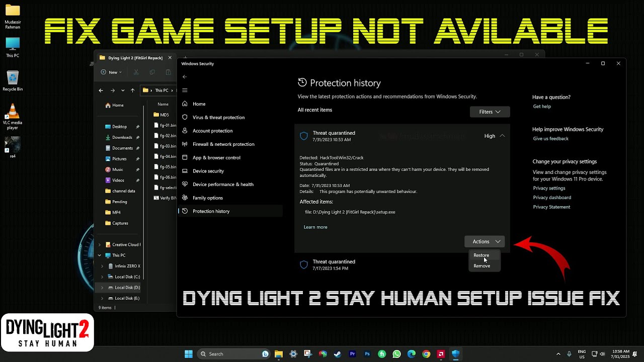Viewport: 644px width, 362px height.
Task: Open Device security section
Action: (208, 171)
